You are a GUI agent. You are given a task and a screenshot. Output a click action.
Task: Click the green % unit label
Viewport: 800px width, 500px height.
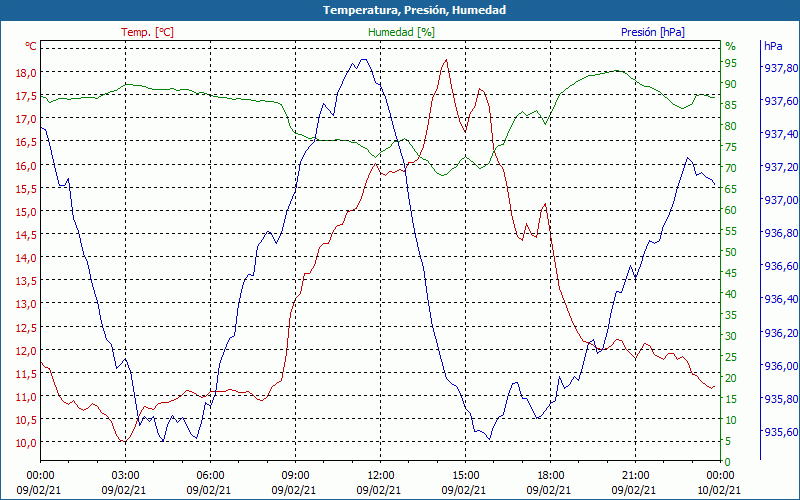point(731,46)
